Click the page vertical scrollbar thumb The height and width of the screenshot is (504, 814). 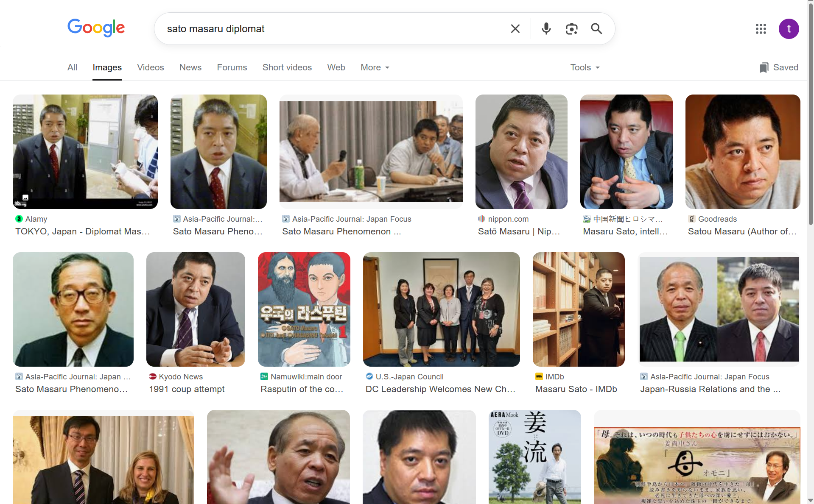811,114
